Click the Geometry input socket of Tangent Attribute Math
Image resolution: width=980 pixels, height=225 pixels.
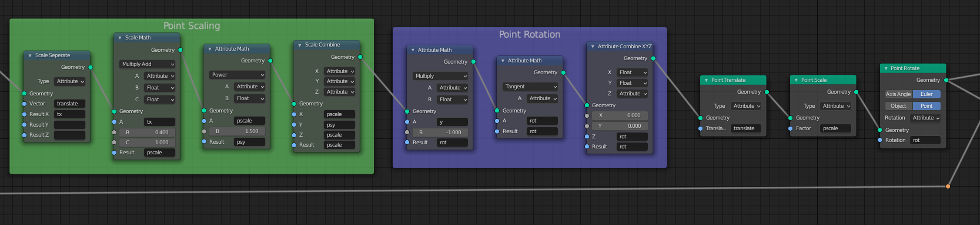coord(497,111)
